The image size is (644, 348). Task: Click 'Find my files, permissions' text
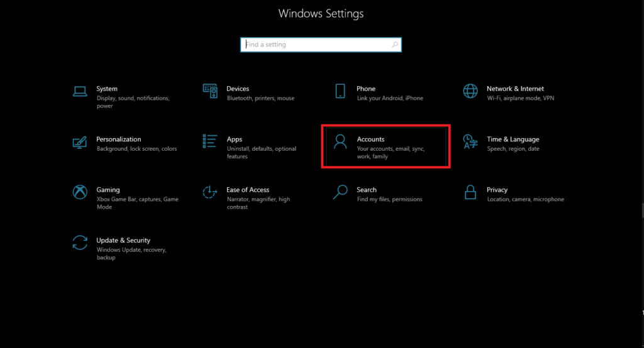(x=389, y=199)
